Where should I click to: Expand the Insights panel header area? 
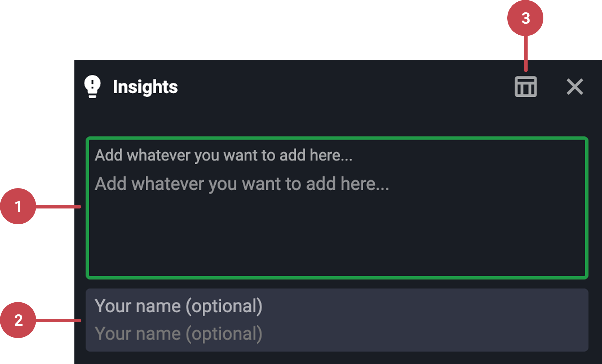[x=310, y=86]
